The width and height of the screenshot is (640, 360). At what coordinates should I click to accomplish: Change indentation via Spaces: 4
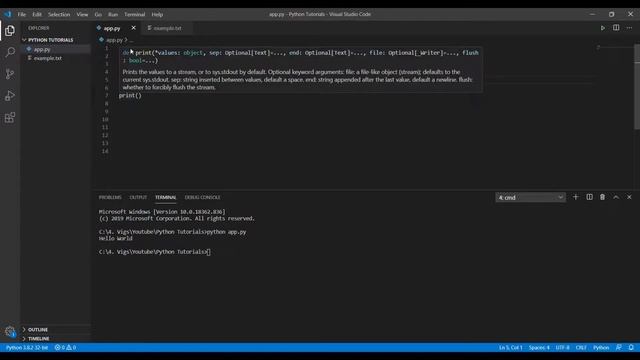point(539,347)
